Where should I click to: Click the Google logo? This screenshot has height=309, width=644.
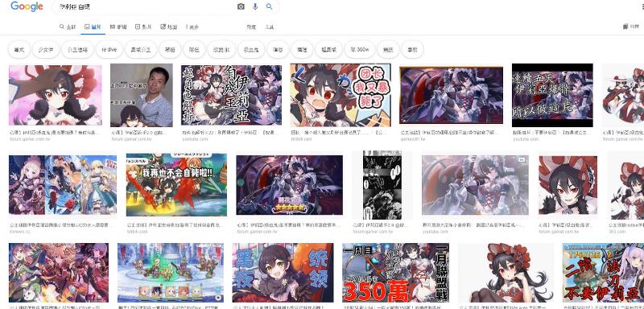[27, 6]
